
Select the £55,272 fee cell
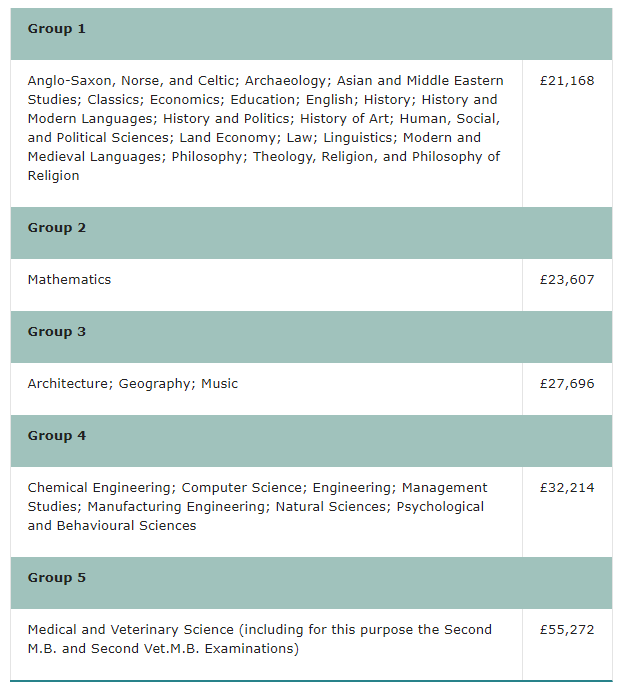click(x=567, y=644)
